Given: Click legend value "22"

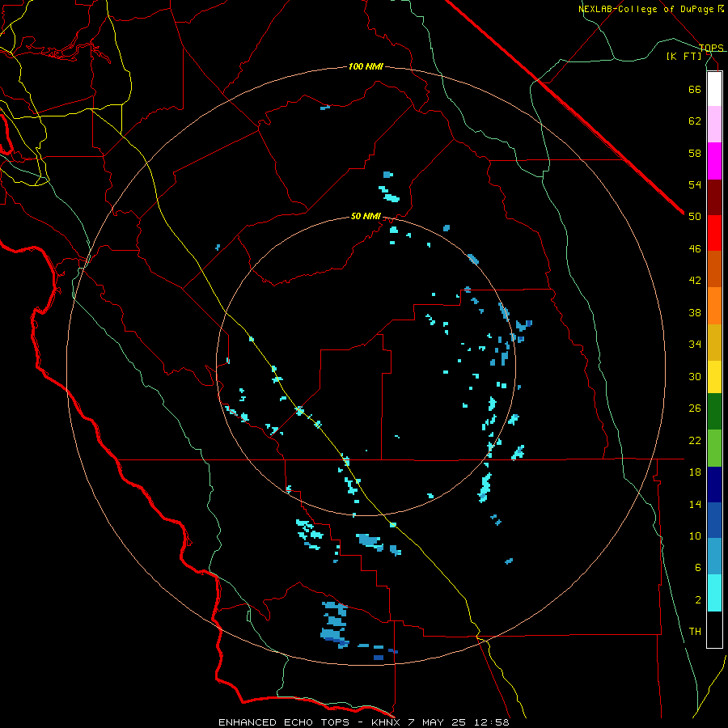Looking at the screenshot, I should pyautogui.click(x=695, y=440).
